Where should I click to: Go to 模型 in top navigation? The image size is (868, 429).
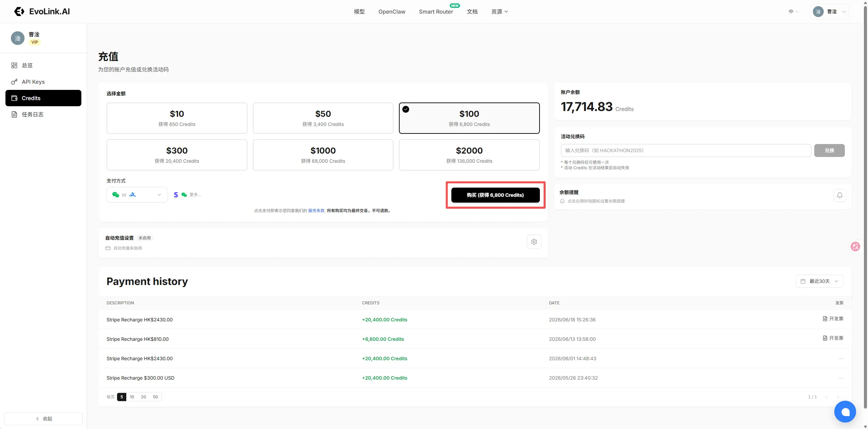click(x=359, y=12)
